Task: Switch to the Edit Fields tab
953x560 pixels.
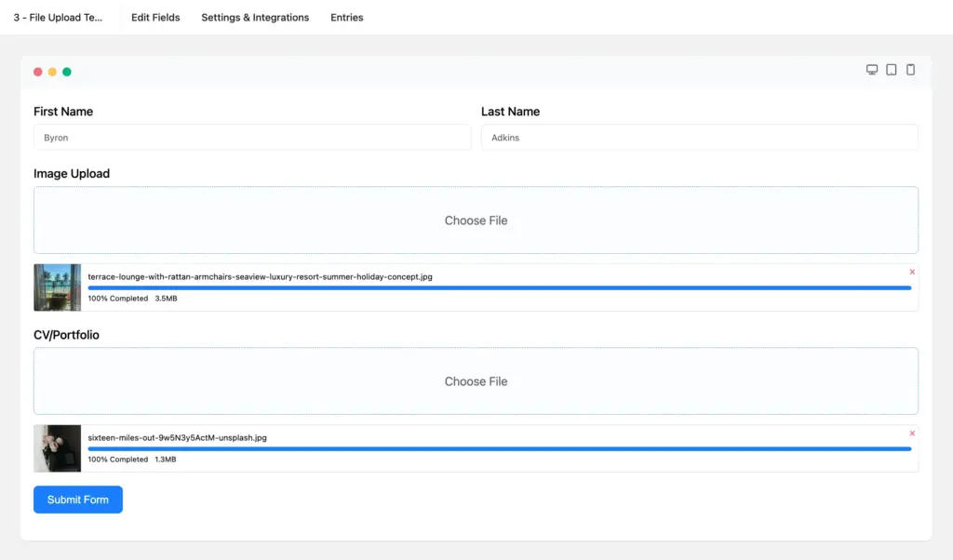Action: (x=155, y=17)
